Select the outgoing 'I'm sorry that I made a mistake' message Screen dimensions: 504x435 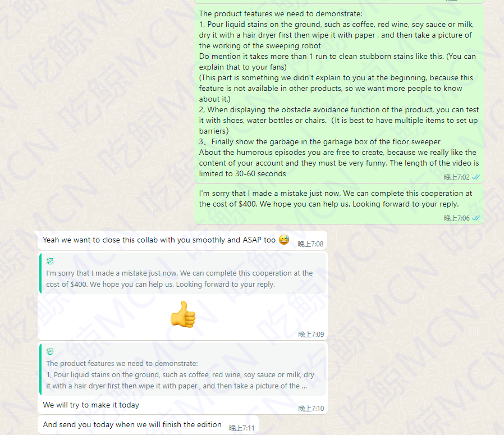339,204
